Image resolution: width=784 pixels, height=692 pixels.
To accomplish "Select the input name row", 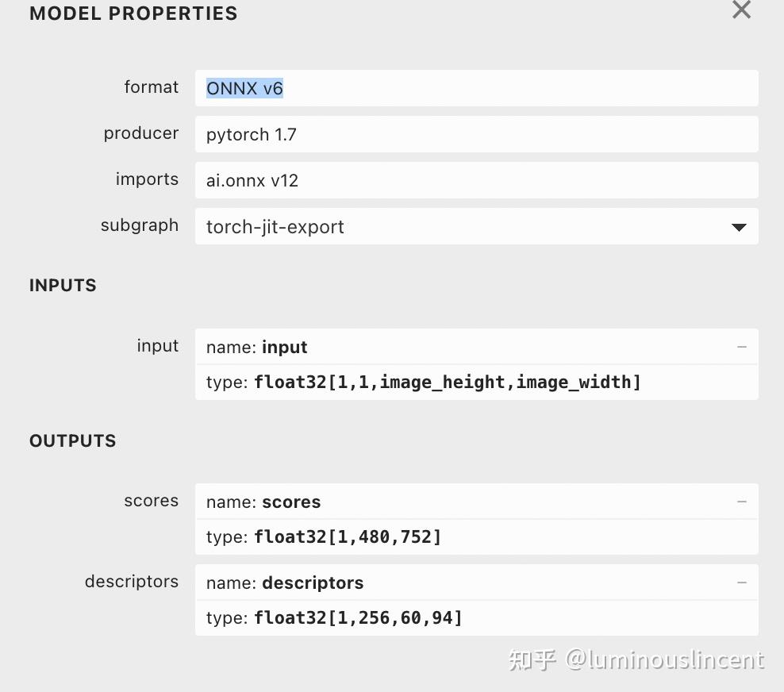I will click(476, 347).
